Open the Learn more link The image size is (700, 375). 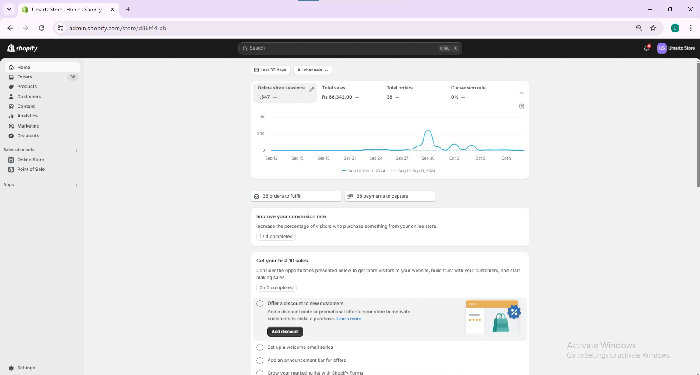click(x=349, y=319)
